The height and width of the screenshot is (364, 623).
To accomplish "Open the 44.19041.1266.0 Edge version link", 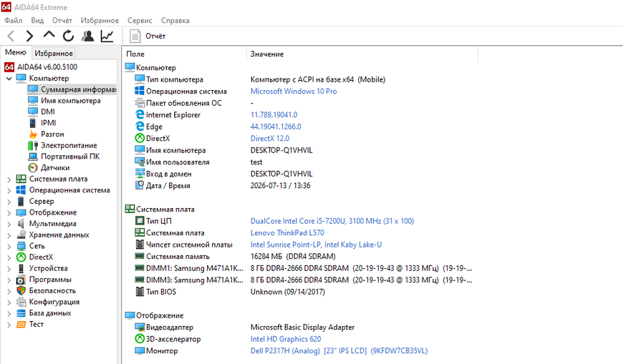I will pos(276,127).
